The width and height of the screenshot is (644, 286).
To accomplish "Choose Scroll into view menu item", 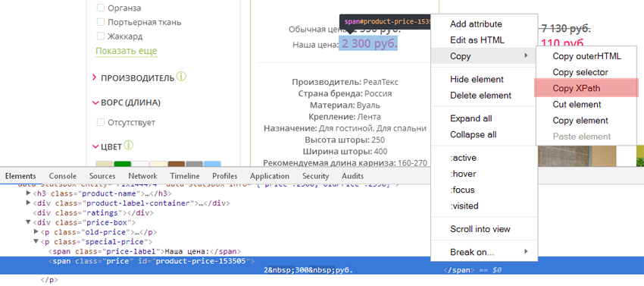I will 480,229.
